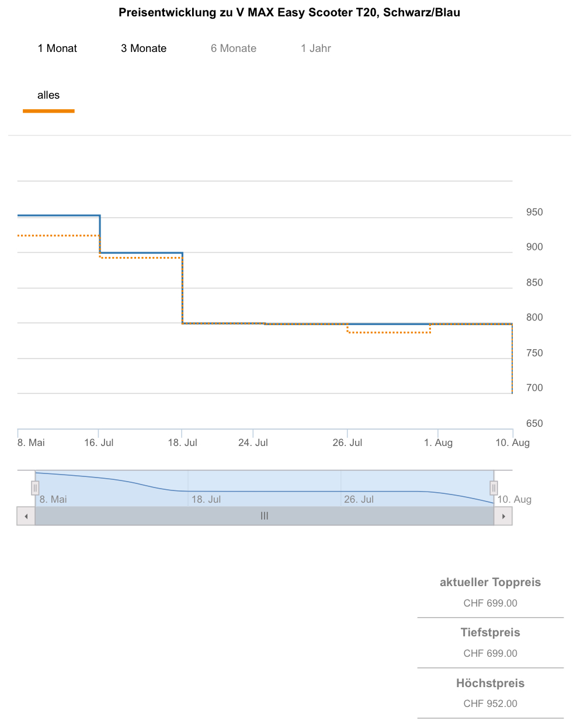Select the 1 Monat range
Screen dimensions: 577x728
[57, 48]
